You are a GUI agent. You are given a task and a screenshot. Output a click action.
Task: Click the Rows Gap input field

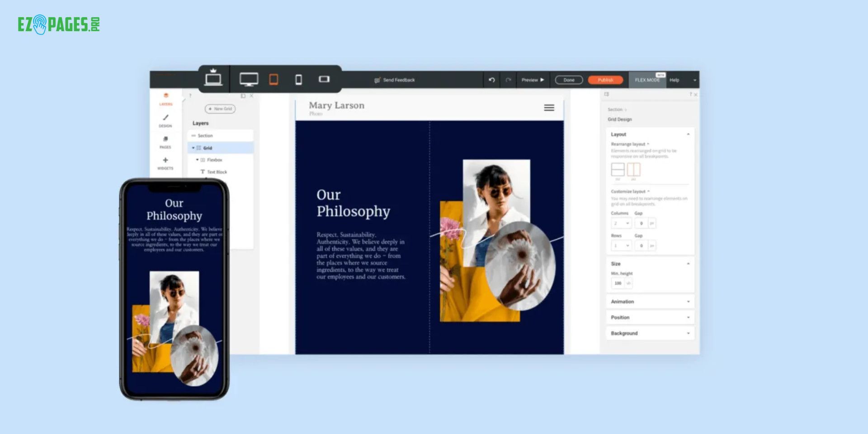click(641, 245)
